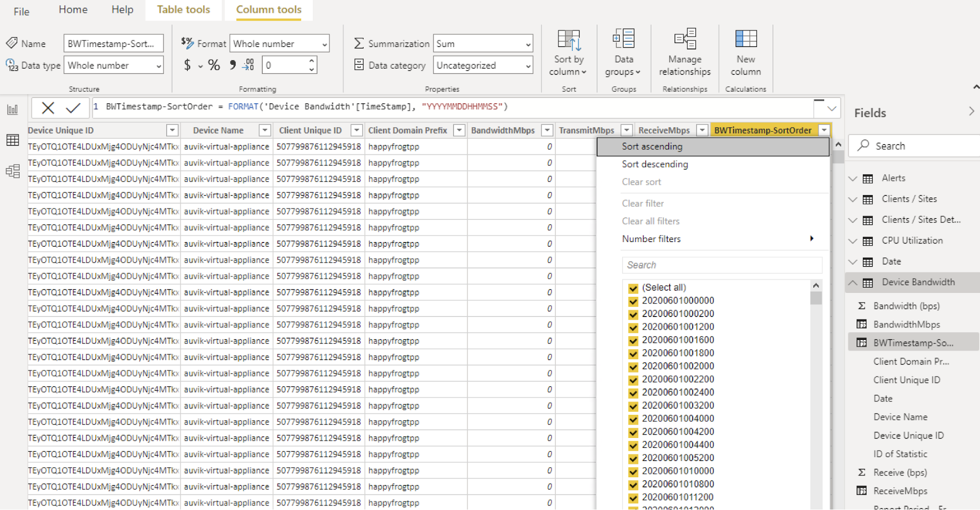Switch to Model view icon
Viewport: 980px width, 510px height.
click(x=13, y=171)
